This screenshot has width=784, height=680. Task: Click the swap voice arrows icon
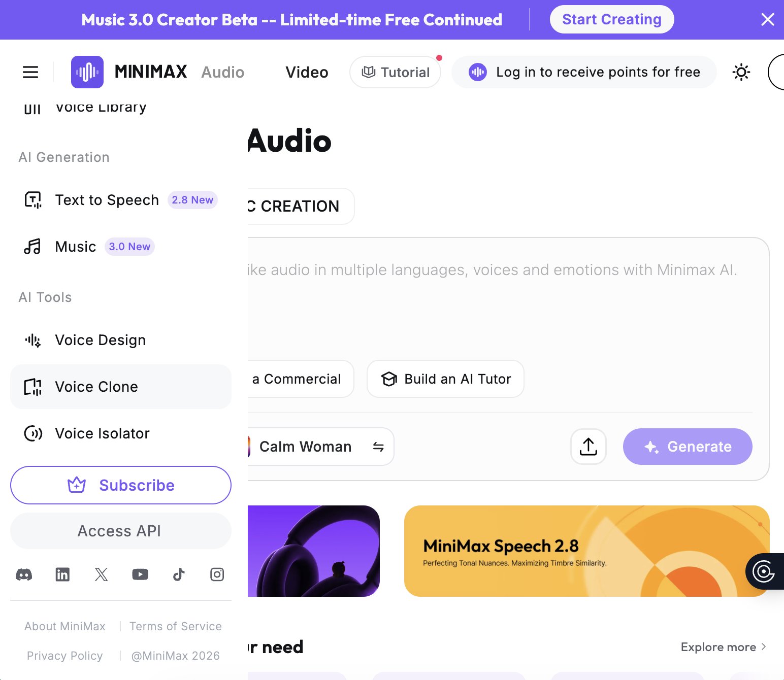[x=378, y=447]
